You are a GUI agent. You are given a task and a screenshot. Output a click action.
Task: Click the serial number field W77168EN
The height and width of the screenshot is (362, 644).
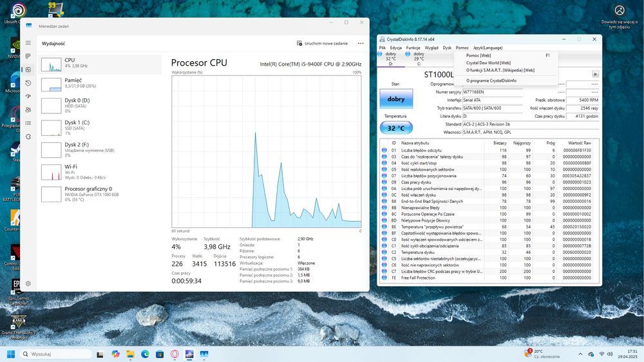click(x=493, y=92)
